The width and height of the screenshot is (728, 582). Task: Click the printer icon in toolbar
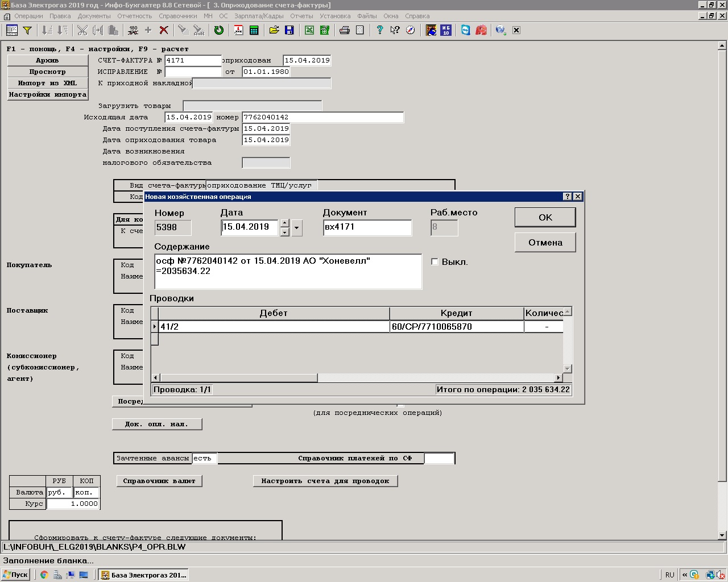click(x=345, y=30)
